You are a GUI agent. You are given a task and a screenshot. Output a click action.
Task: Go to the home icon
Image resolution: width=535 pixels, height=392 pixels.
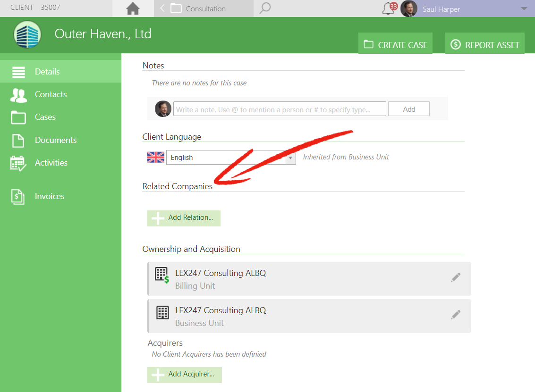click(x=133, y=8)
